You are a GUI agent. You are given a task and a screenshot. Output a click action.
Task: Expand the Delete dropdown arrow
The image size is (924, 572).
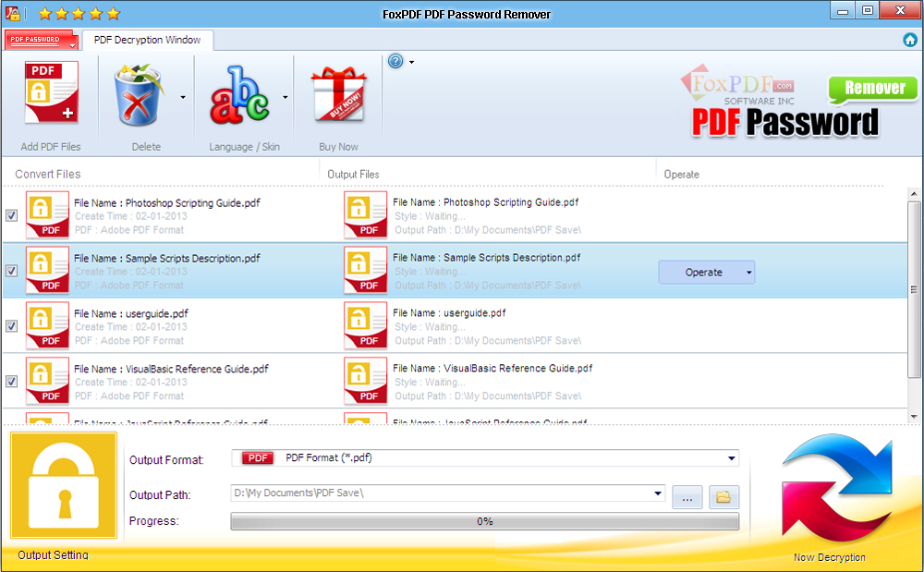tap(183, 97)
